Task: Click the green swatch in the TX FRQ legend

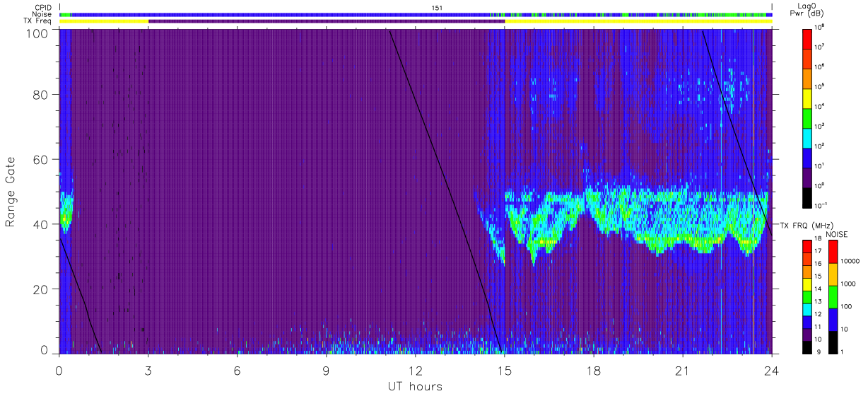Action: click(x=807, y=297)
